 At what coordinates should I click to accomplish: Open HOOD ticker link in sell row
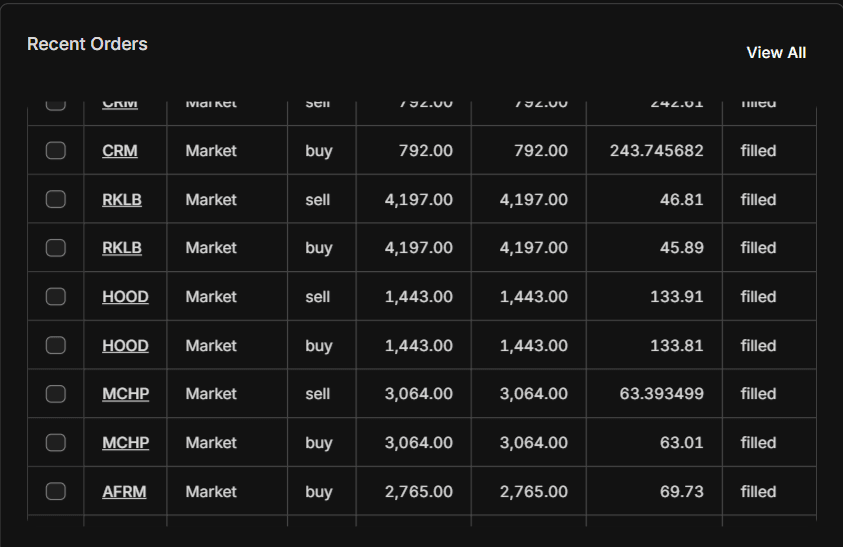click(125, 297)
